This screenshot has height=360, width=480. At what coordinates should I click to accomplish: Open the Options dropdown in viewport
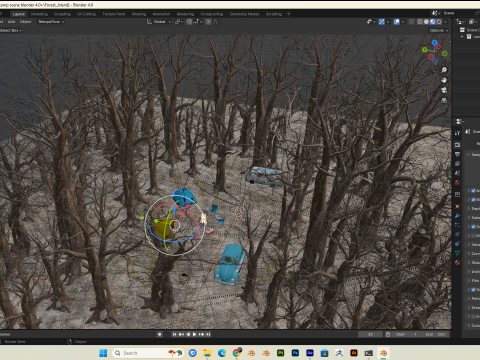coord(439,30)
